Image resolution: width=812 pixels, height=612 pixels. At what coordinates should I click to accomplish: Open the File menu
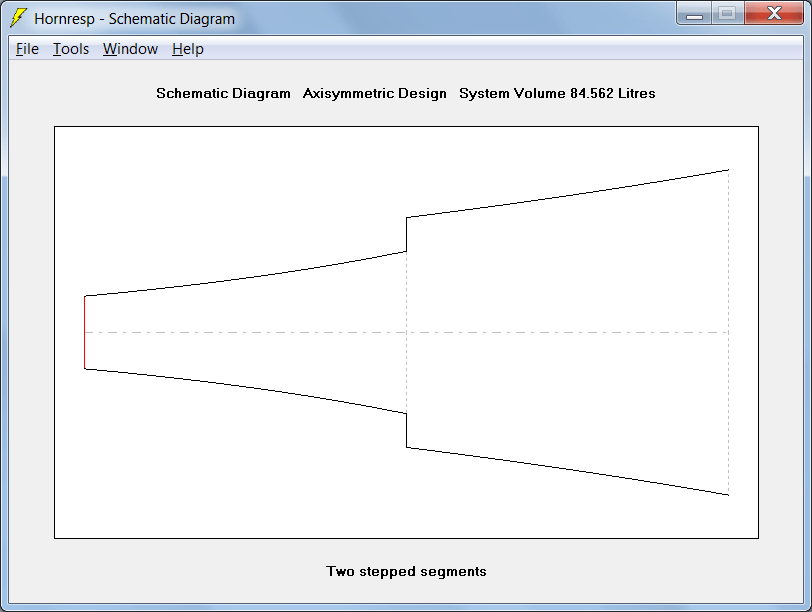click(x=27, y=49)
